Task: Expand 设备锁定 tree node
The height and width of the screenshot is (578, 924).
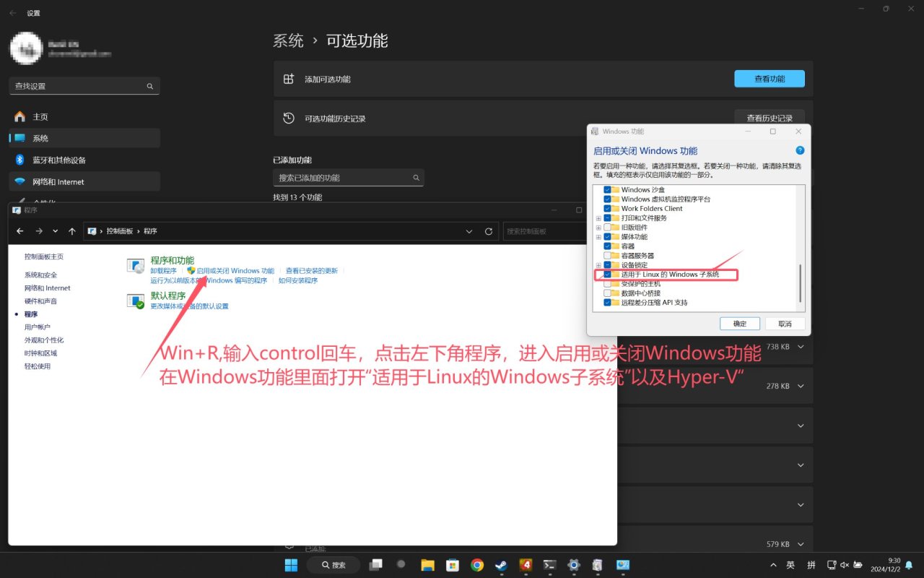Action: tap(598, 265)
